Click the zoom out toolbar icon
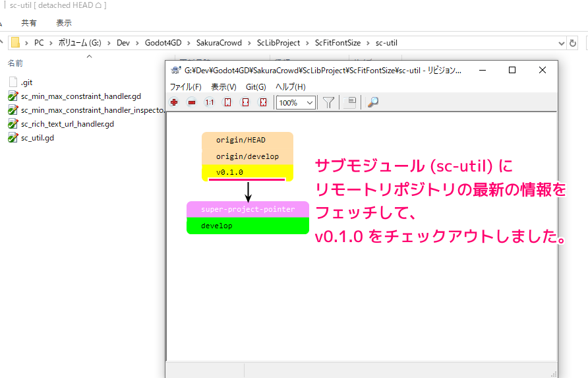The image size is (588, 378). pos(192,102)
